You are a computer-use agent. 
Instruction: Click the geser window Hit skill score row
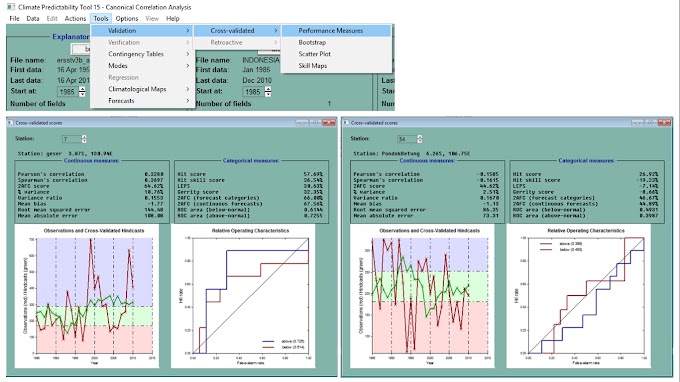[250, 180]
